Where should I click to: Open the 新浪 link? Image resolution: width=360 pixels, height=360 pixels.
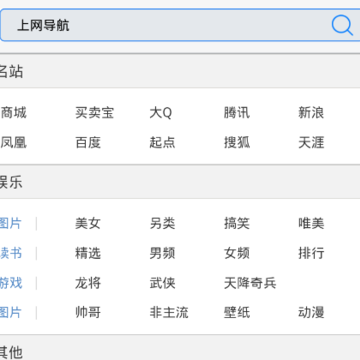[311, 113]
